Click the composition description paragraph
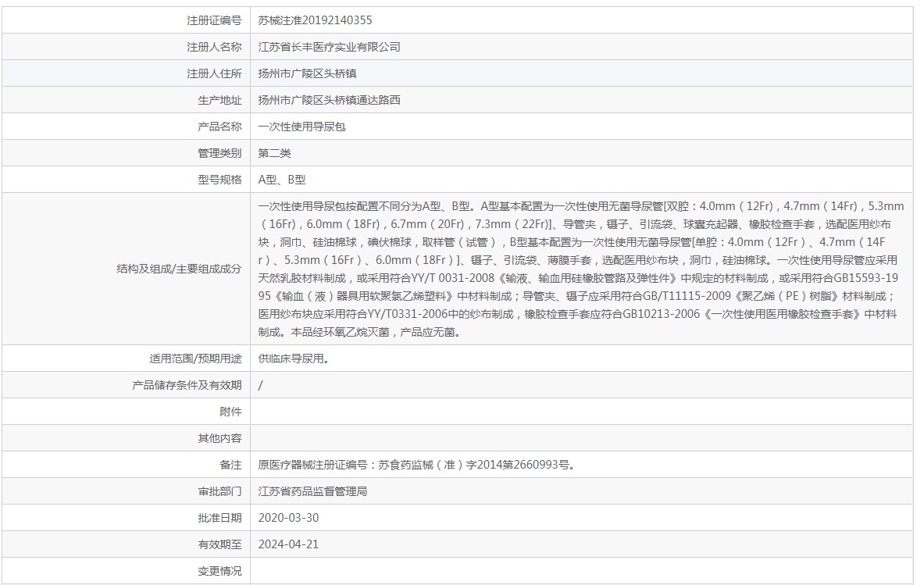Image resolution: width=924 pixels, height=585 pixels. click(581, 269)
